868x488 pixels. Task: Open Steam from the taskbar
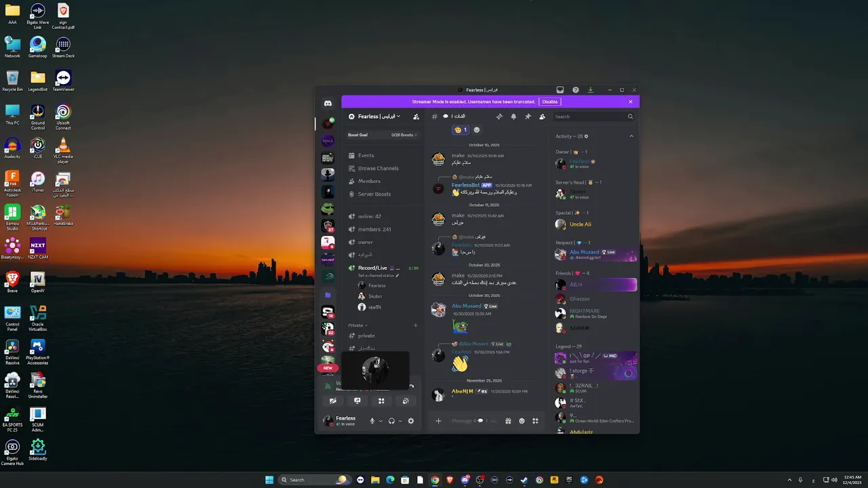(x=524, y=480)
